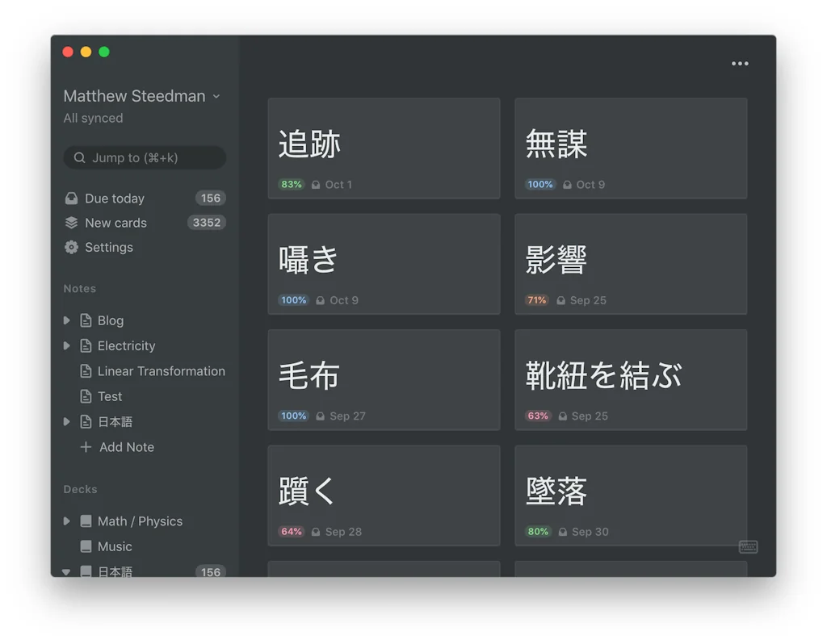Open the three-dot menu at top right
The width and height of the screenshot is (827, 644).
(x=740, y=63)
